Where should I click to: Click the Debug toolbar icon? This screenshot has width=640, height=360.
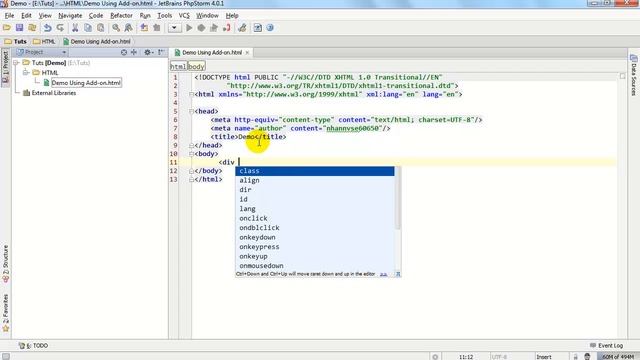click(201, 28)
